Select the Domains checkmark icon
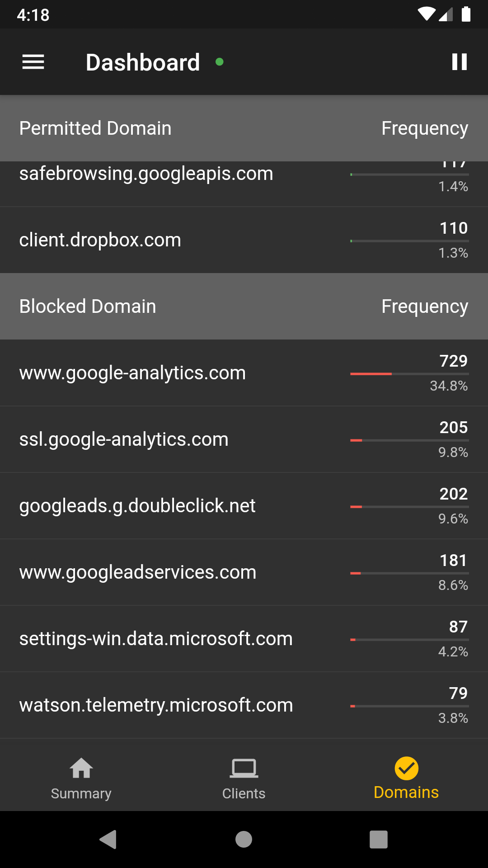The image size is (488, 868). [406, 768]
